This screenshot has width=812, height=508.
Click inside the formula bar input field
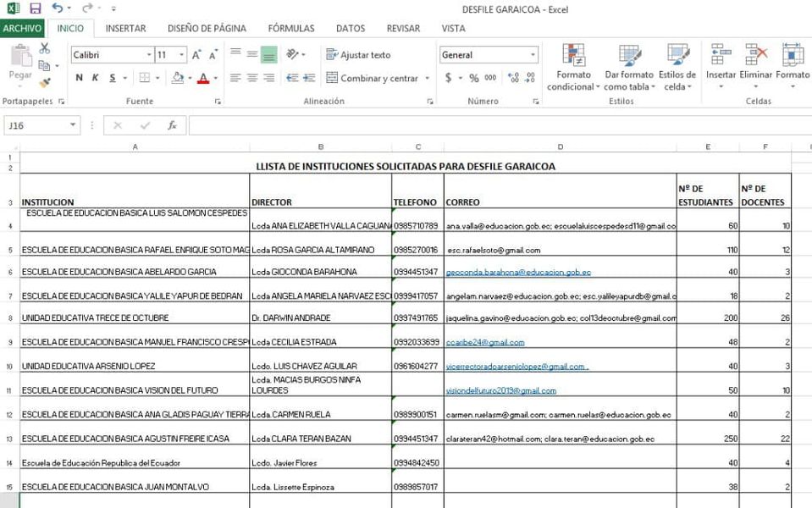coord(491,125)
